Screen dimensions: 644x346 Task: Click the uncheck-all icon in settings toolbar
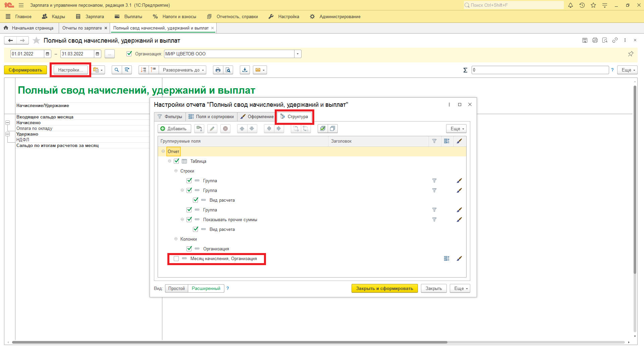[x=332, y=129]
